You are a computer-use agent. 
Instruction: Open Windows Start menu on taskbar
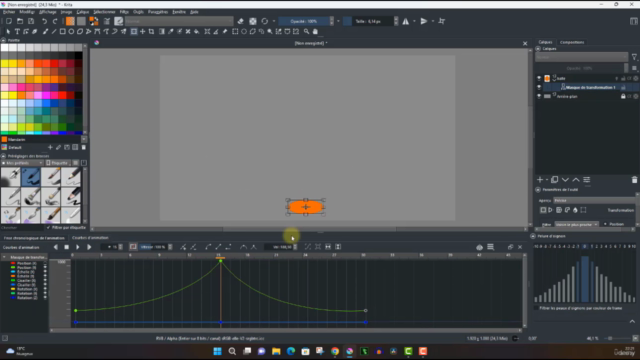pyautogui.click(x=218, y=351)
